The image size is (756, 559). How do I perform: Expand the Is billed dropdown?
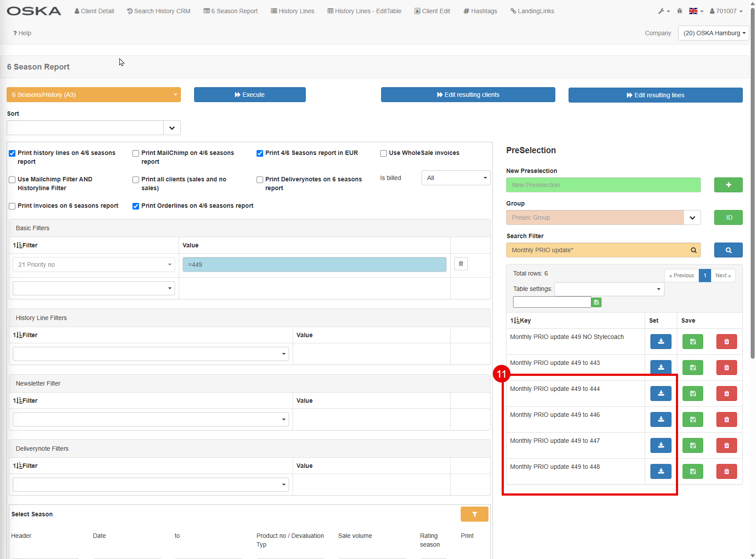click(x=455, y=178)
